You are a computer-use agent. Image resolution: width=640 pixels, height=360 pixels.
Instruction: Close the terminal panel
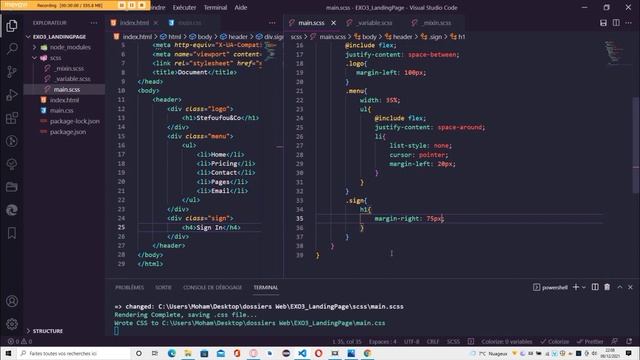[630, 287]
